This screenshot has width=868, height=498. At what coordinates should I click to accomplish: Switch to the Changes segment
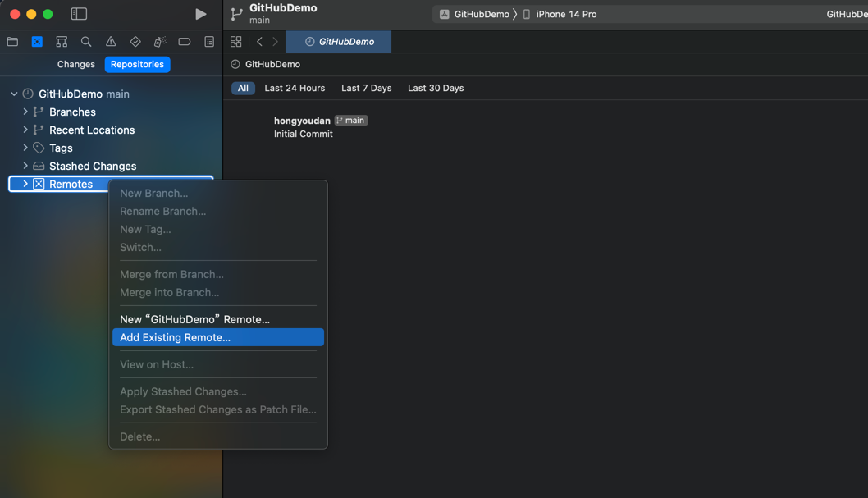point(76,64)
